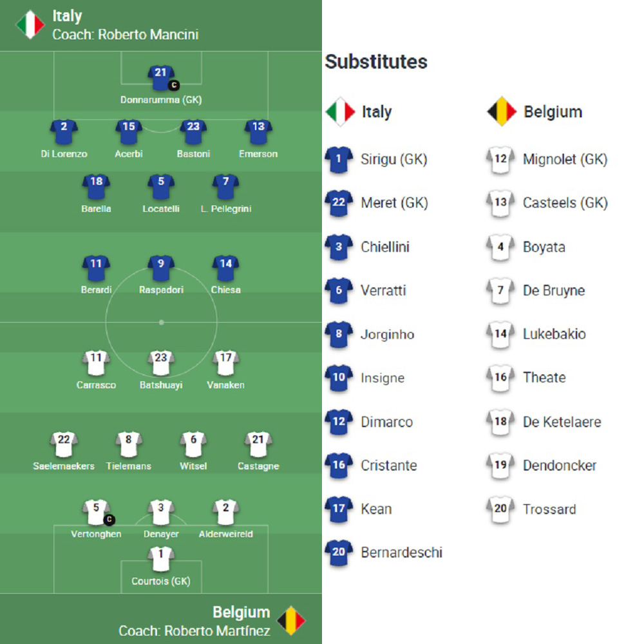644x644 pixels.
Task: Click De Bruyne's substitute shirt icon
Action: point(499,290)
